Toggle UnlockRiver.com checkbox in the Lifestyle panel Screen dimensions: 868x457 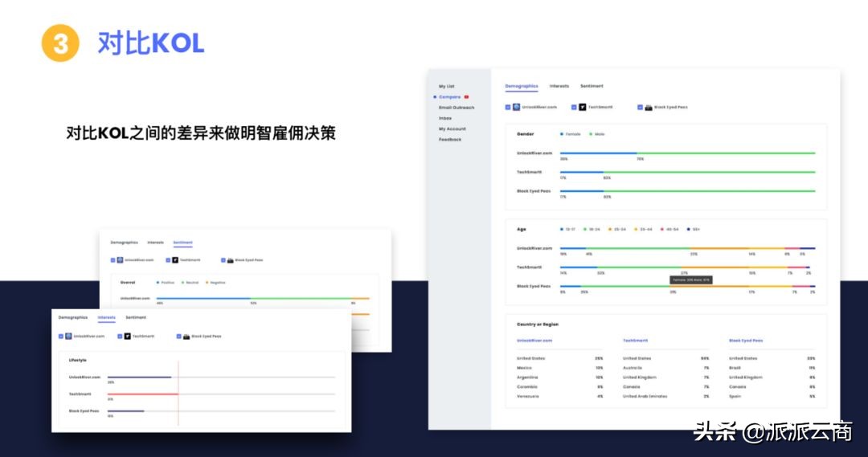point(61,336)
